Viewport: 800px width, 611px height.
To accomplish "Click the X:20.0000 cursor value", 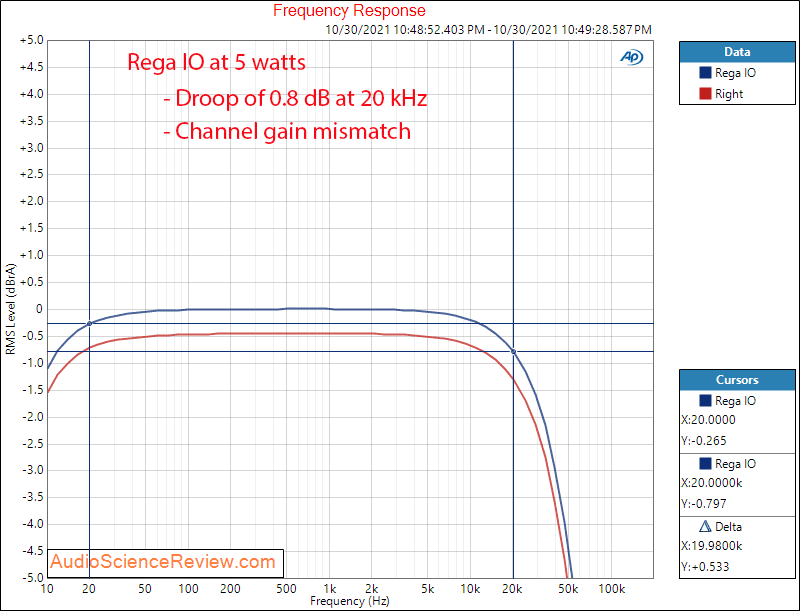I will pyautogui.click(x=708, y=420).
